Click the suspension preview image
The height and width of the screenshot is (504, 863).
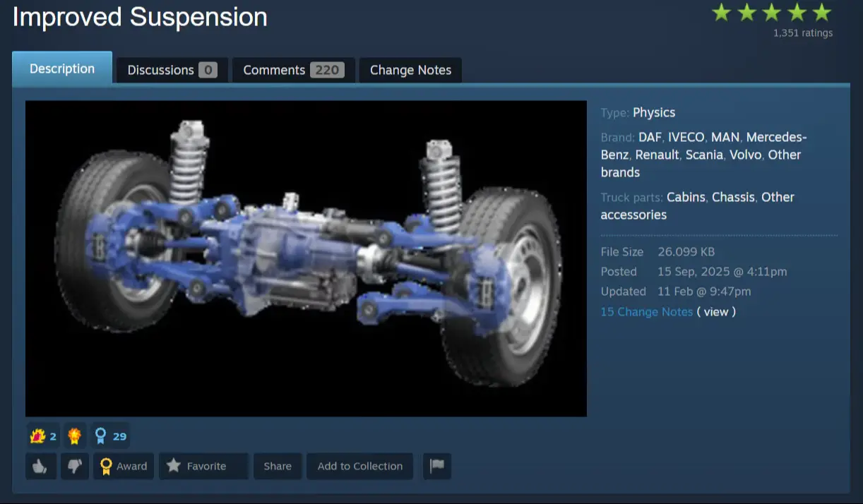pyautogui.click(x=306, y=258)
